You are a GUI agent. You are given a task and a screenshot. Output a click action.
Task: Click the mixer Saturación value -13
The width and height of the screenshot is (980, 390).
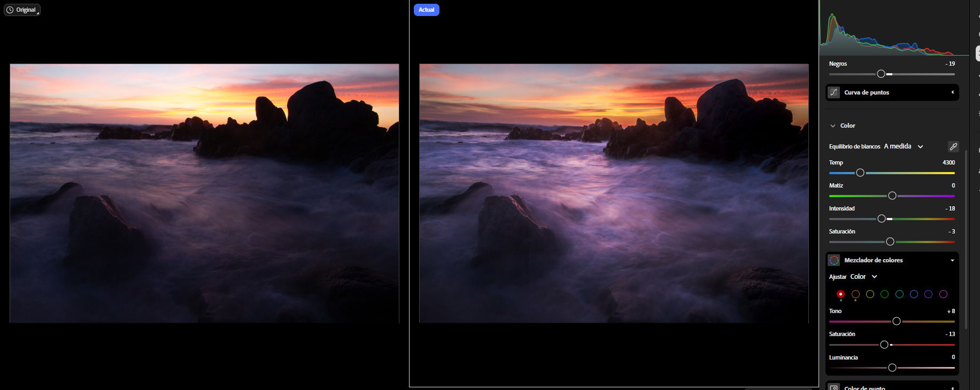click(950, 334)
